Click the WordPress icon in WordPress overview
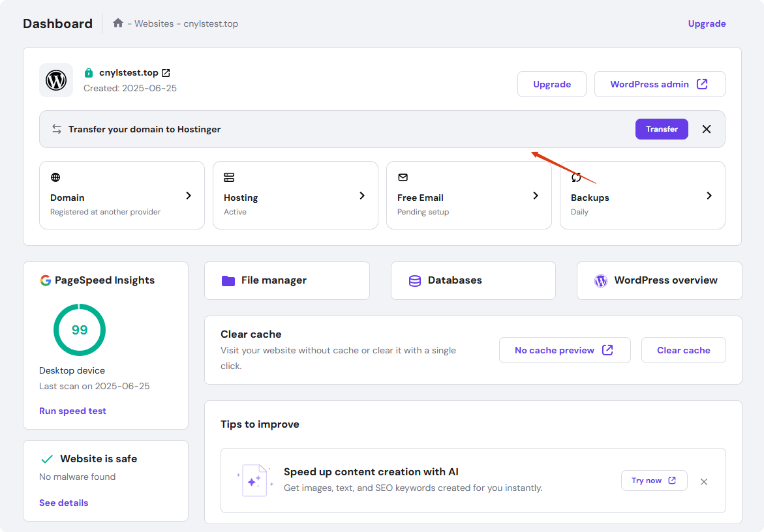The image size is (764, 532). coord(600,280)
